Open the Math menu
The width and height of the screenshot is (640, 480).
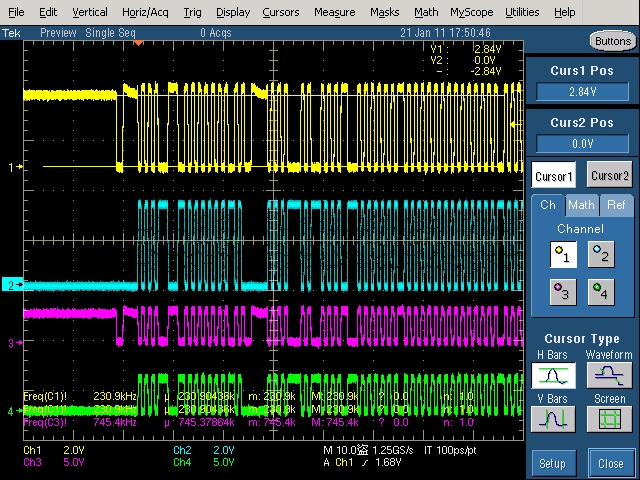point(426,12)
